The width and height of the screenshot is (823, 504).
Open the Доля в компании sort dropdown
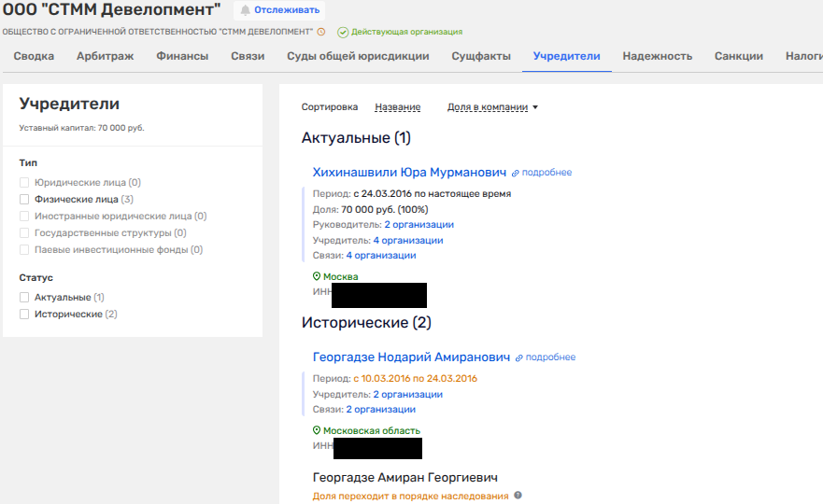[493, 107]
